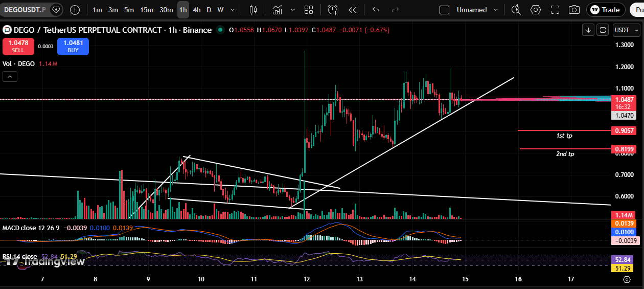Redo the chart action

(395, 10)
